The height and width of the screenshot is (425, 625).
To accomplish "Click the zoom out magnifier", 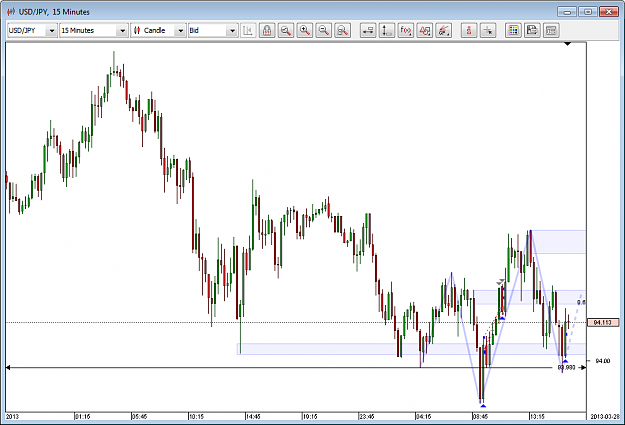I will (x=324, y=30).
